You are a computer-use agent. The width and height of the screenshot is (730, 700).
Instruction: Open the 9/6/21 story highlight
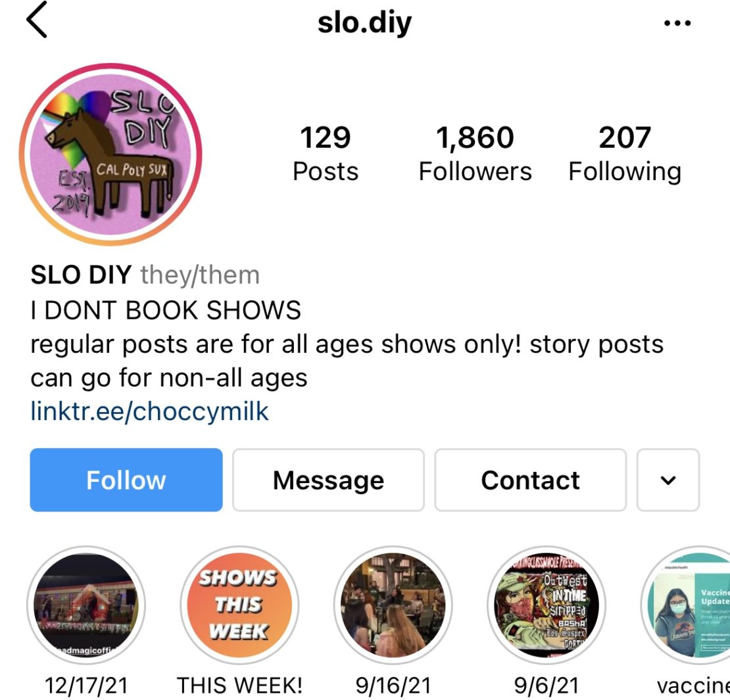547,605
